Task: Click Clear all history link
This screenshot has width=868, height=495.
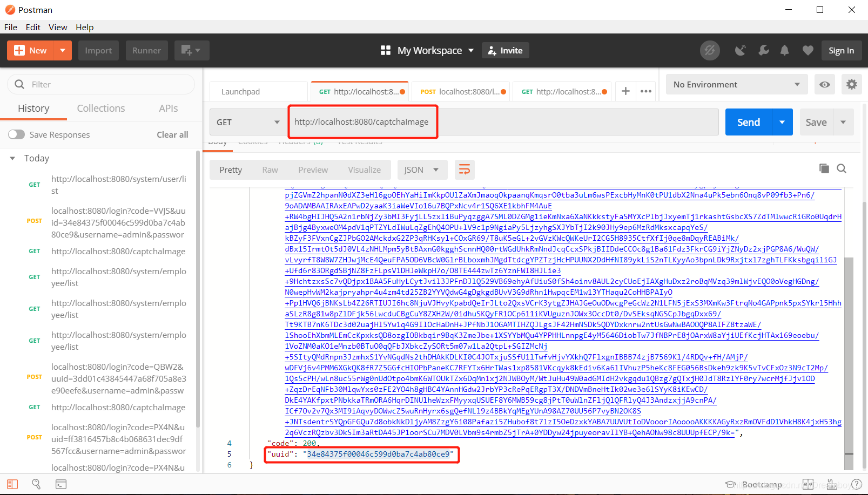Action: pos(172,134)
